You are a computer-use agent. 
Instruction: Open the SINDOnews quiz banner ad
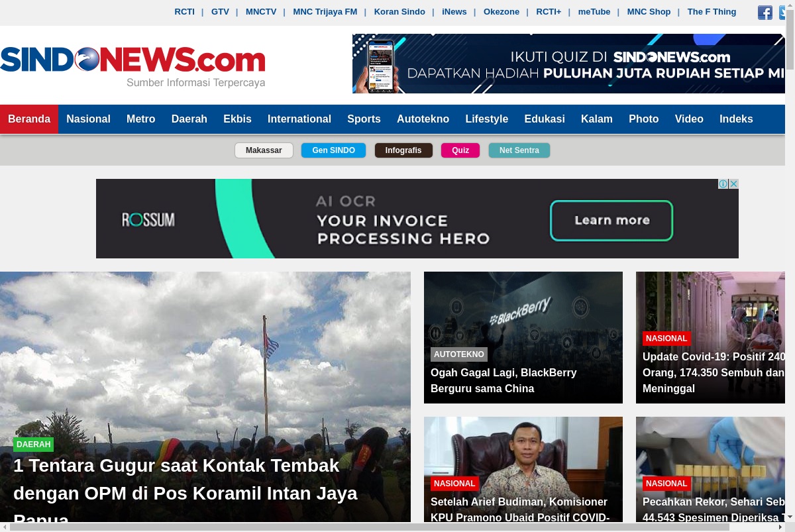(x=568, y=64)
